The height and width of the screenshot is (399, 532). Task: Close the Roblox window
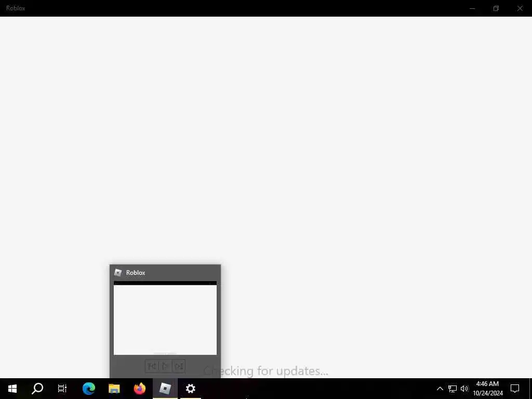point(520,8)
